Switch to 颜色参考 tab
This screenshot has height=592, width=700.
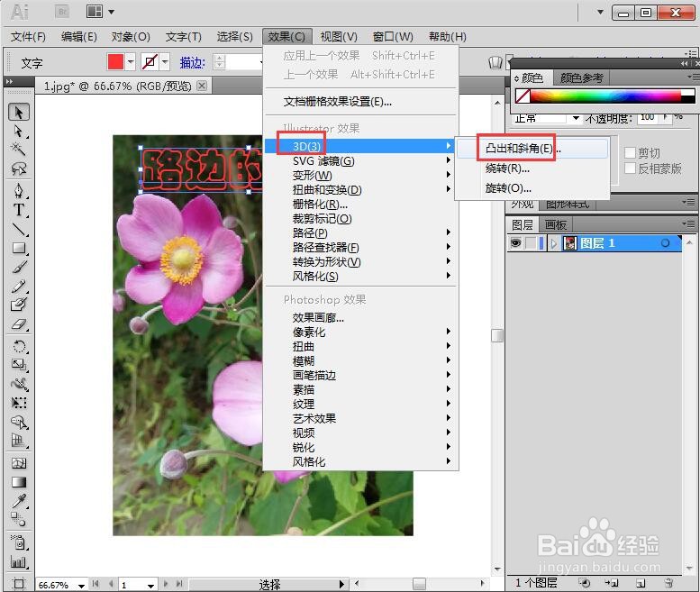[581, 78]
